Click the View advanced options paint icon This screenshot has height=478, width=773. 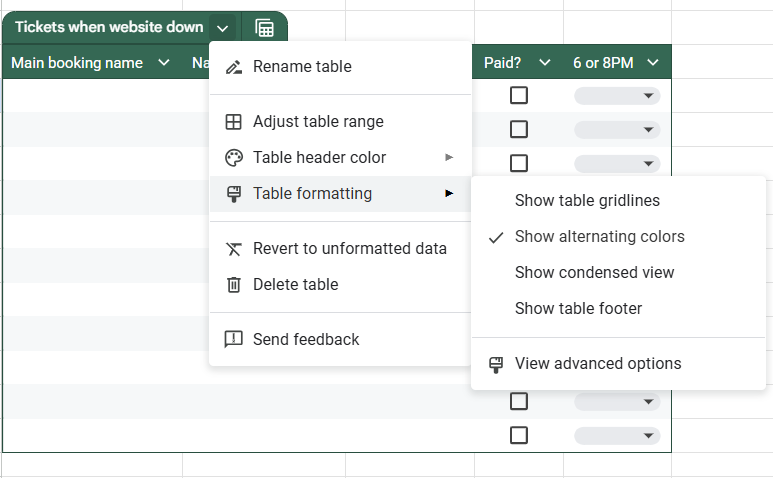tap(495, 364)
